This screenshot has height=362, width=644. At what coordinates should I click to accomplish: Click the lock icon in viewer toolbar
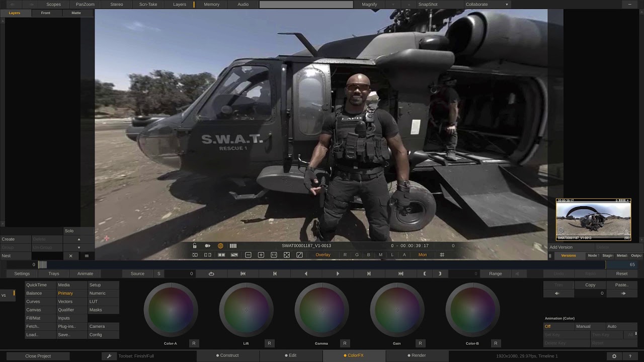pos(195,246)
